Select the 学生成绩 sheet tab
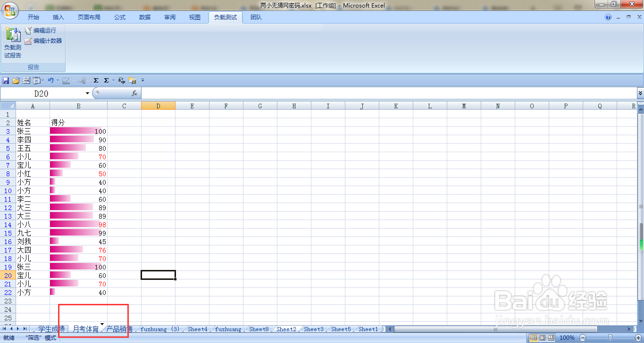The height and width of the screenshot is (343, 644). [x=51, y=329]
